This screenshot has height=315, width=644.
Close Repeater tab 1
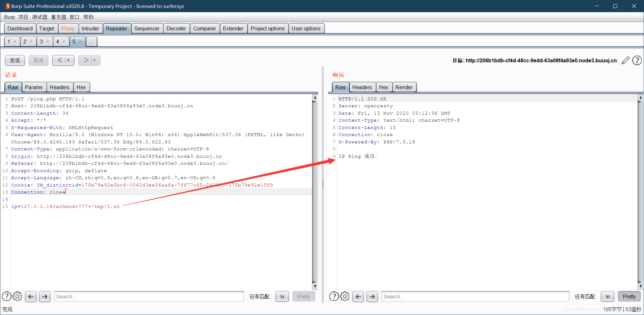click(x=15, y=42)
